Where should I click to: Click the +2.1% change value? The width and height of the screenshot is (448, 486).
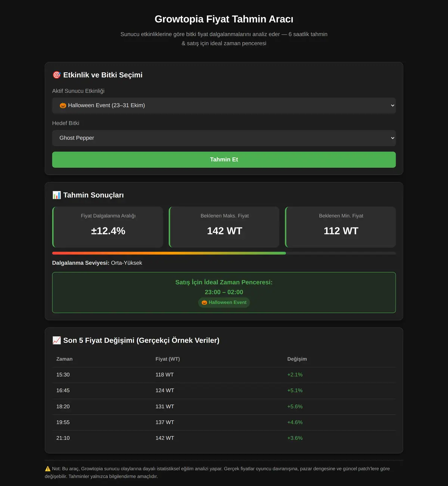(295, 375)
